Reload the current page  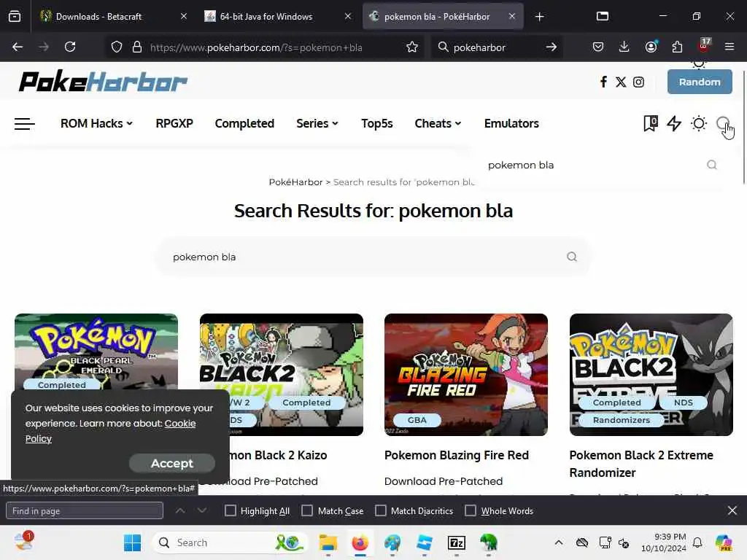(x=70, y=47)
